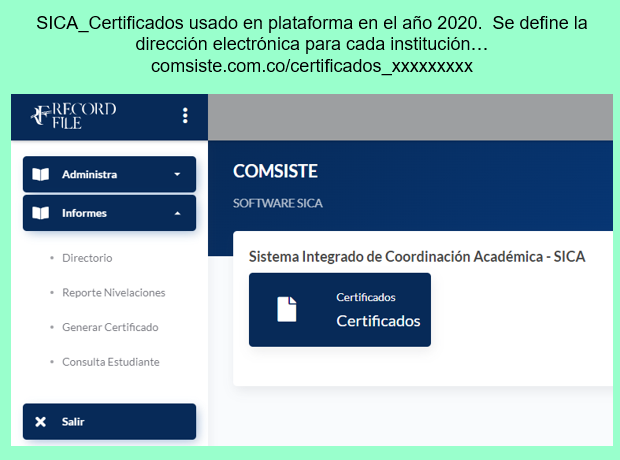The width and height of the screenshot is (620, 460).
Task: Select the Sistema Integrado de Coordinación Académica title
Action: (417, 257)
